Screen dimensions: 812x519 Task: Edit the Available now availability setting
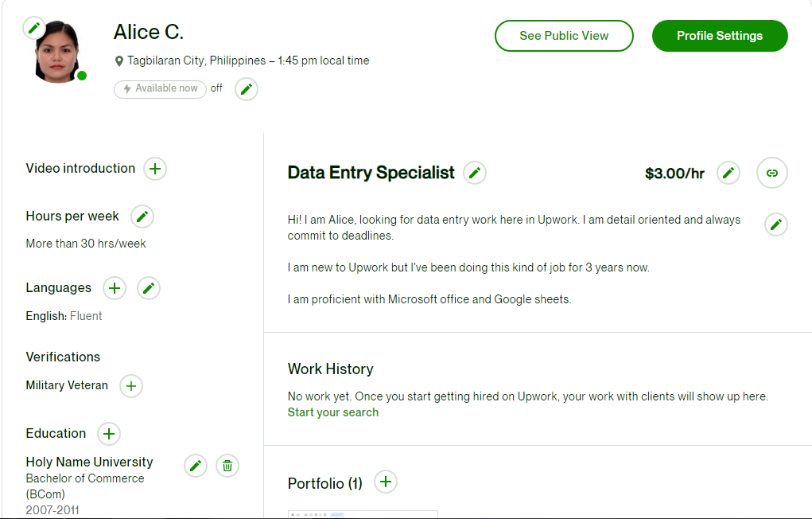[247, 89]
